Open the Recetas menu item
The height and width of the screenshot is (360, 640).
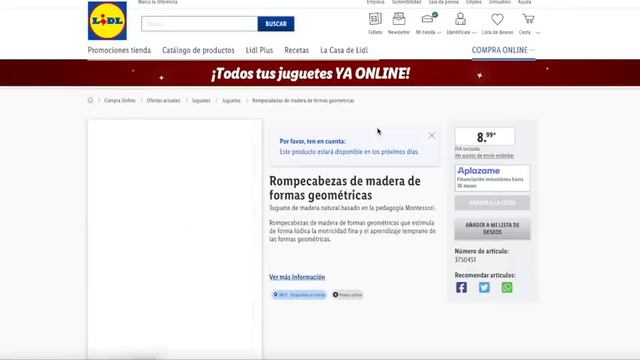[x=297, y=50]
